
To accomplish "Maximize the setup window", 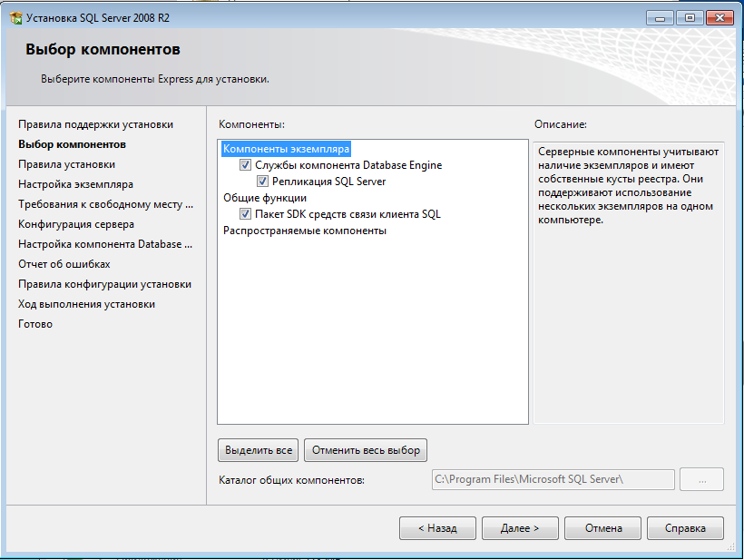I will click(690, 18).
